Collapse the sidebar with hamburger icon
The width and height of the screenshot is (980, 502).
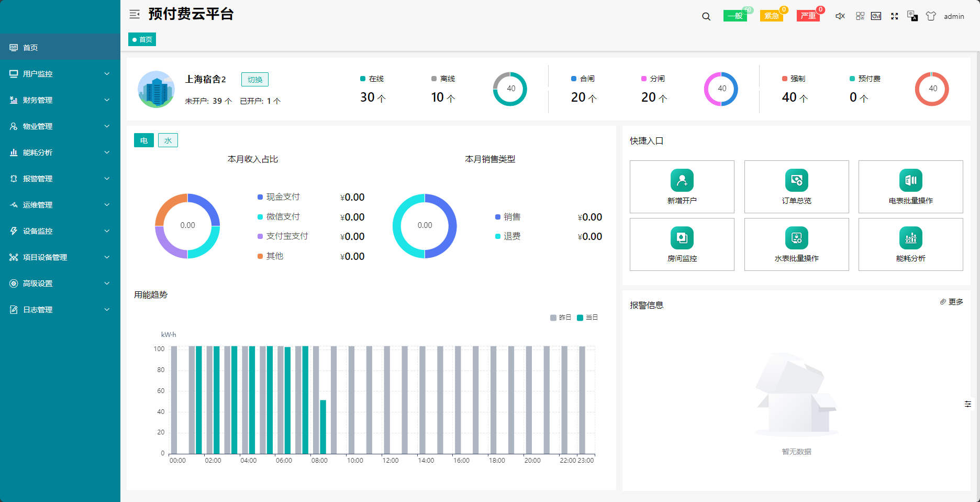coord(135,14)
